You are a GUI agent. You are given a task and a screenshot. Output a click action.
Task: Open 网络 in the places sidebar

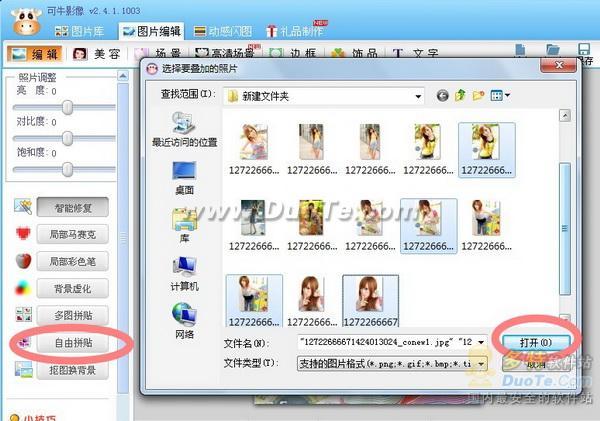pos(184,319)
